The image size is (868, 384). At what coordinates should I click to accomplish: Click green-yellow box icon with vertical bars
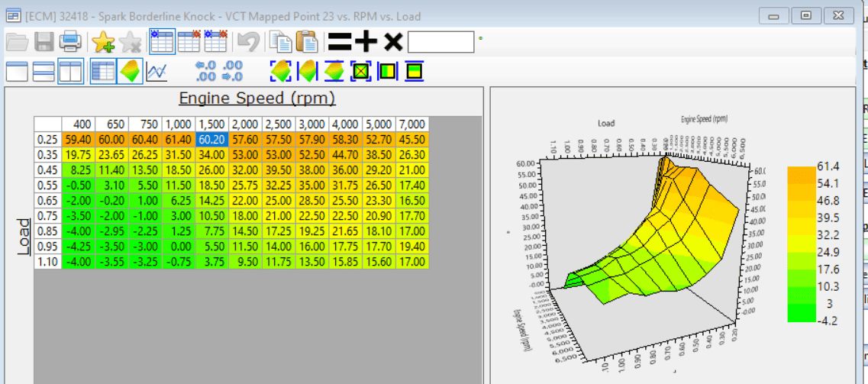[388, 71]
